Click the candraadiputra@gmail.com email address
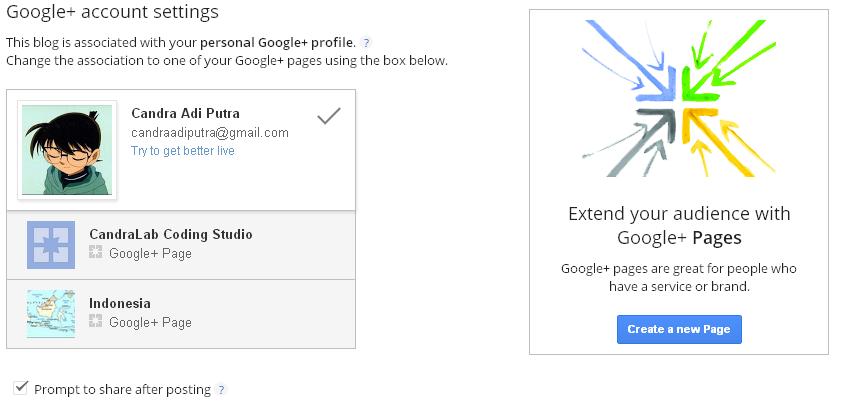This screenshot has height=403, width=851. pyautogui.click(x=210, y=133)
